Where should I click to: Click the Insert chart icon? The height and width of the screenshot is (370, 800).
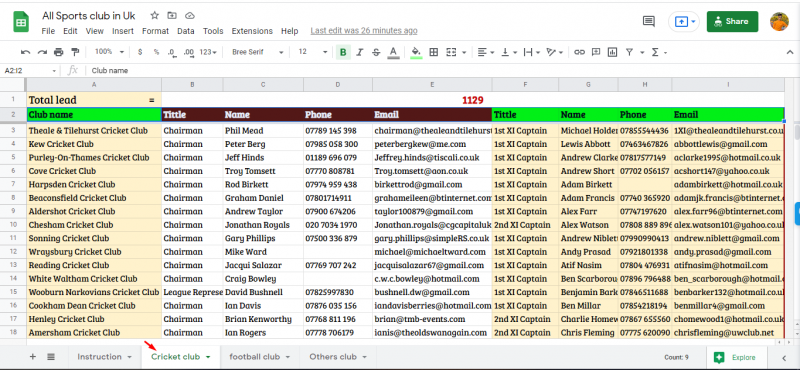(613, 52)
